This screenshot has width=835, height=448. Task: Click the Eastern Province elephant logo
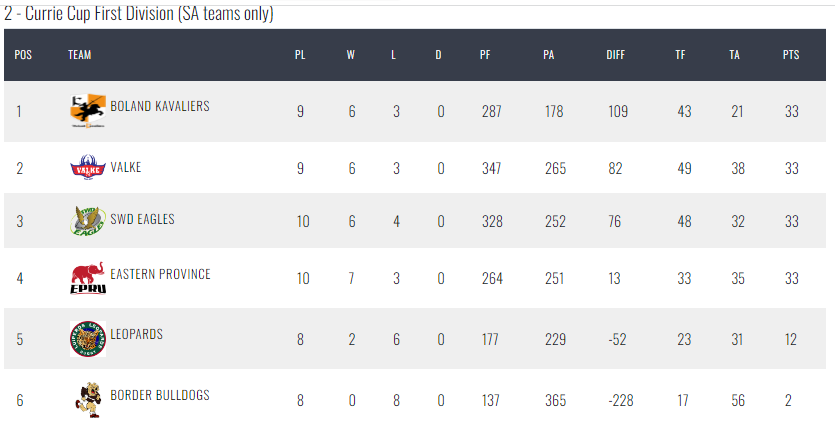(88, 278)
